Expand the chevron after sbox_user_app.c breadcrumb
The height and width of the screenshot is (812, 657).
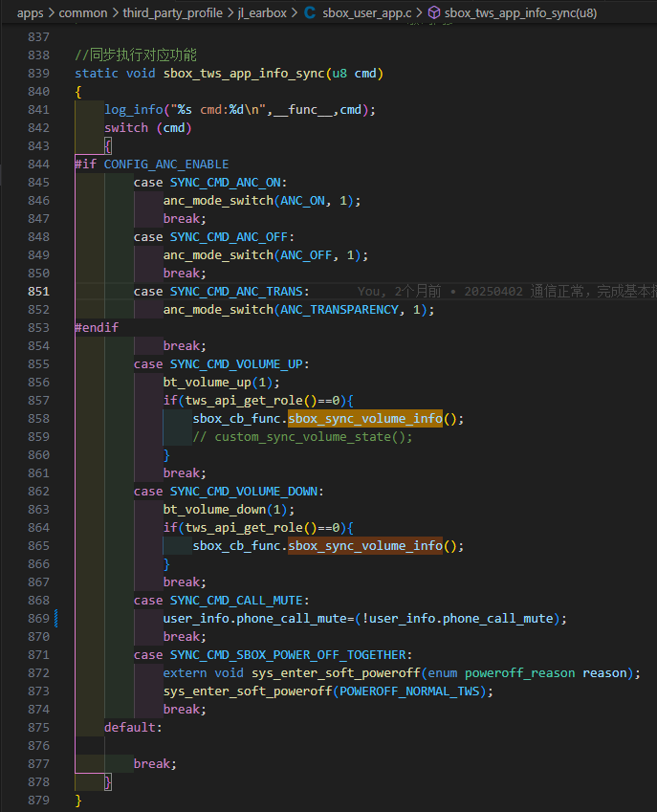click(x=420, y=13)
